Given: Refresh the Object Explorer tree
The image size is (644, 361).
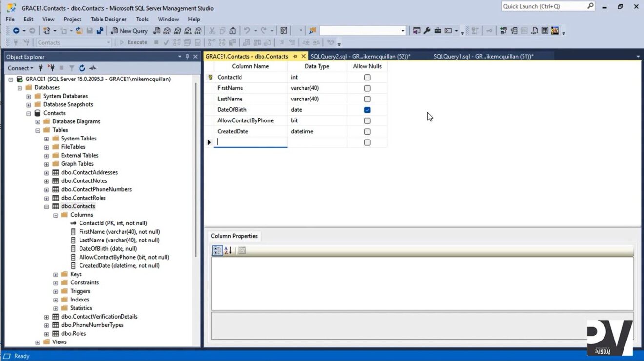Looking at the screenshot, I should (82, 68).
